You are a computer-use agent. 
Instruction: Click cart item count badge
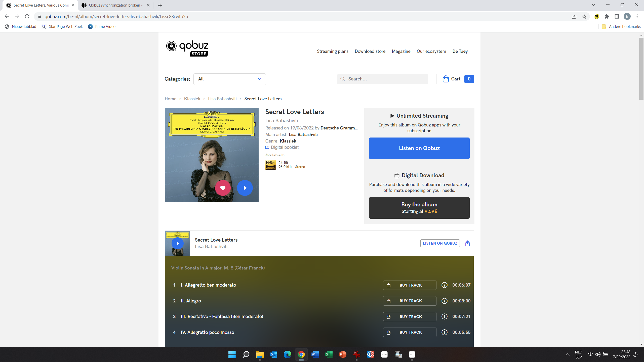tap(469, 79)
